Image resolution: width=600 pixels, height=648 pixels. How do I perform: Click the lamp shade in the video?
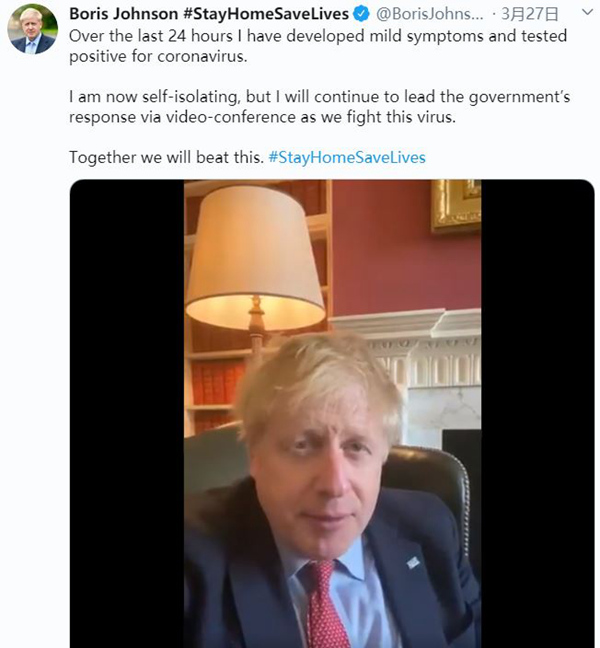click(256, 260)
